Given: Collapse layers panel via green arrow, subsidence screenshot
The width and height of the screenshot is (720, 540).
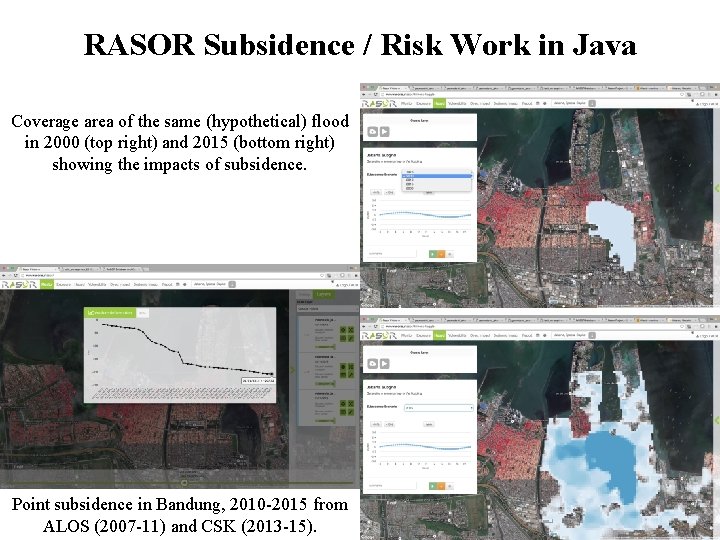Looking at the screenshot, I should point(292,370).
